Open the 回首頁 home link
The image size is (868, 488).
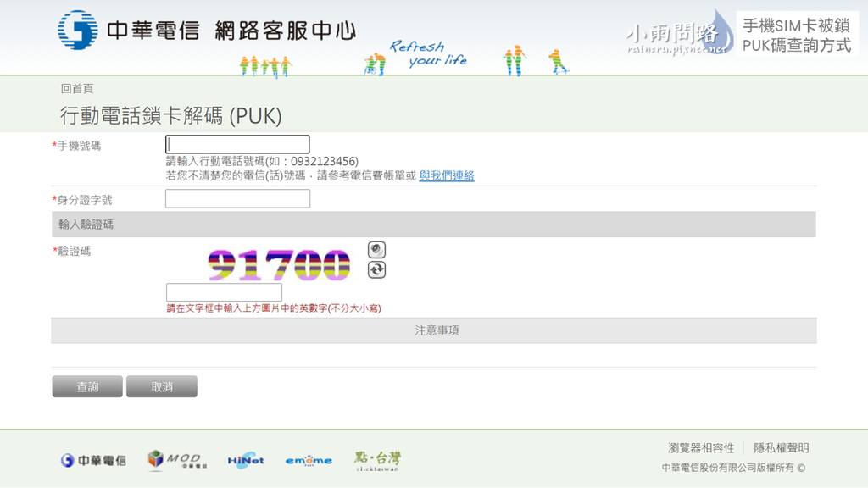click(x=77, y=88)
